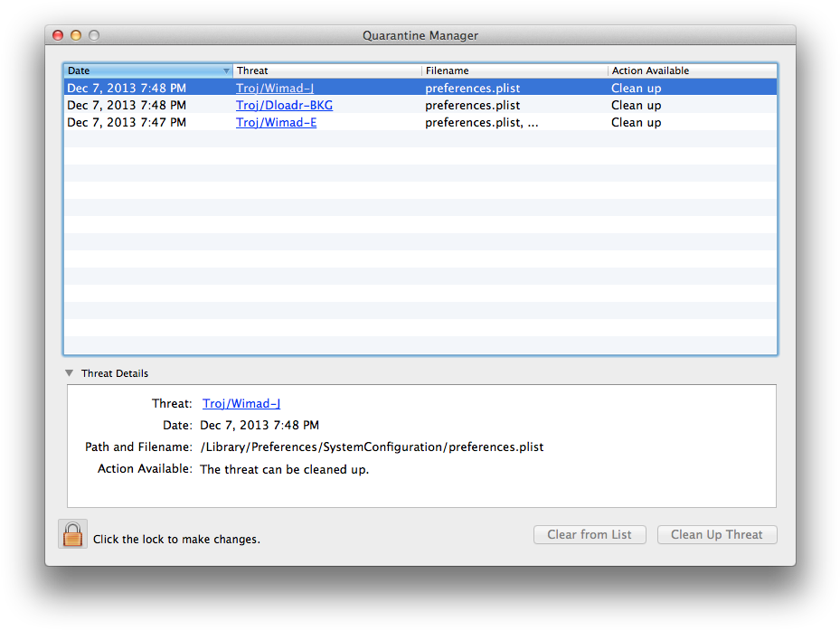Open Troj/Wimad-J link in Threat Details
840x630 pixels.
click(241, 404)
